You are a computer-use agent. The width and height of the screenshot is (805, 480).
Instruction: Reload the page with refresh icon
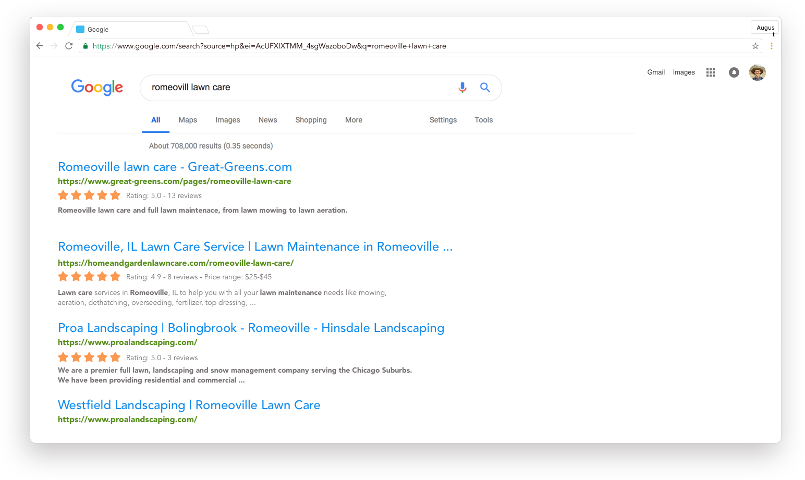(x=69, y=46)
